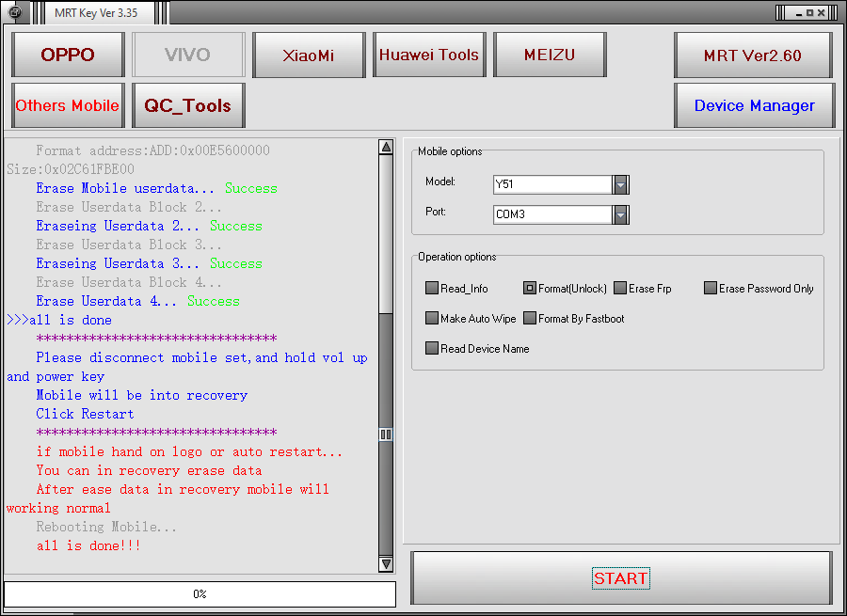
Task: Click 'You can in recovery erase data' line
Action: [149, 471]
